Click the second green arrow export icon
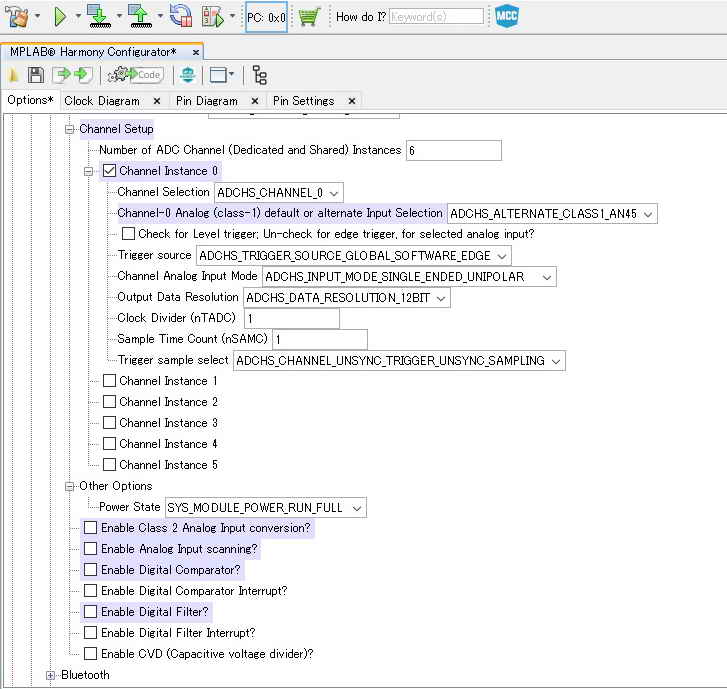727x689 pixels. [83, 75]
